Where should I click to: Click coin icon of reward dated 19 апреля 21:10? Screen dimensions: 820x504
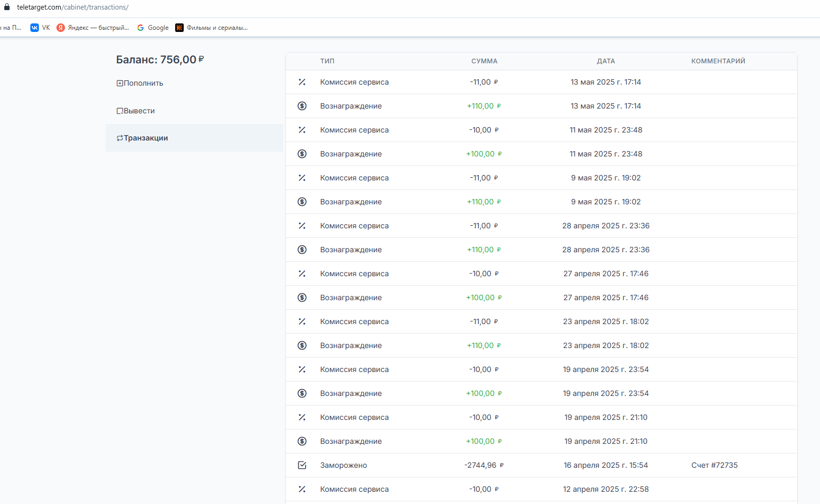302,441
